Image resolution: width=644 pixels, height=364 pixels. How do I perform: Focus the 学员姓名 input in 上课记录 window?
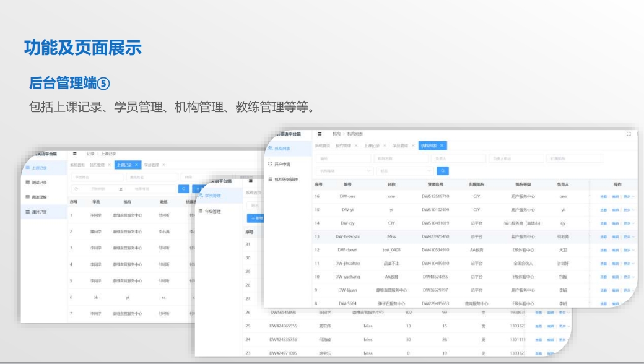[x=97, y=177]
